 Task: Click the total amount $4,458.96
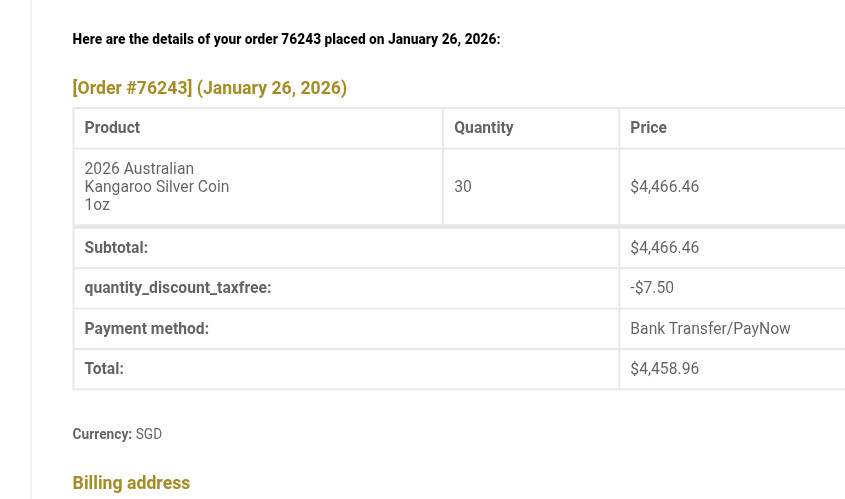coord(664,368)
